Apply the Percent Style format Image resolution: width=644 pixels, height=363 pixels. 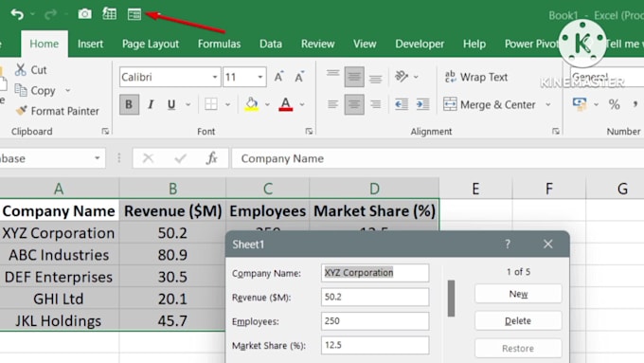[614, 104]
